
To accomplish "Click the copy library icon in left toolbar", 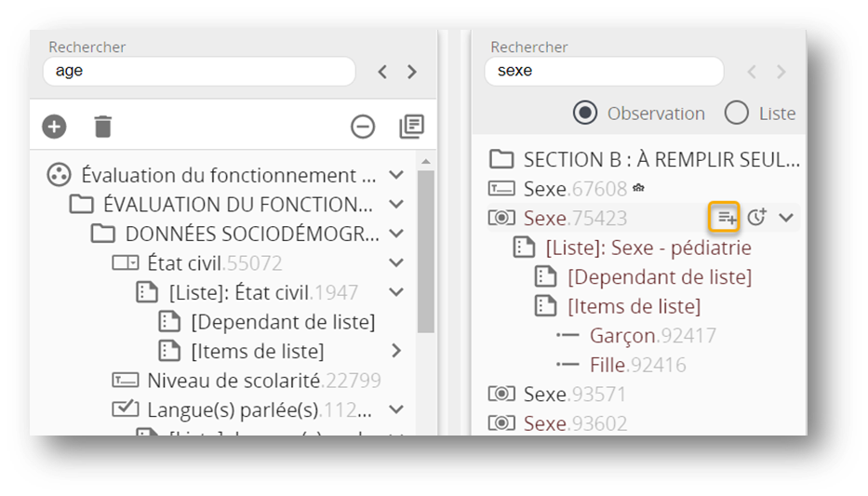I will [x=411, y=126].
